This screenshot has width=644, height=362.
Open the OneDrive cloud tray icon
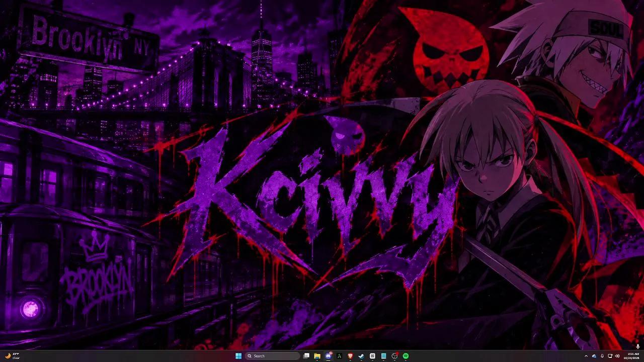594,356
